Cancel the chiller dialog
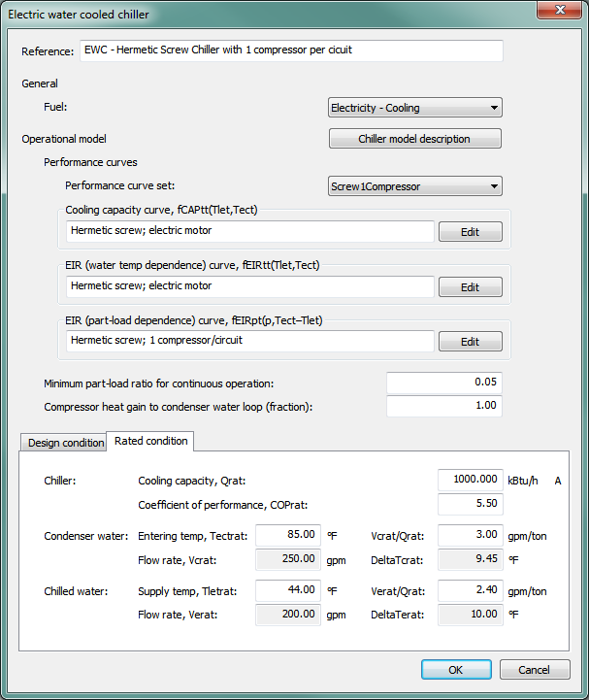Screen dimensions: 589x700 (x=535, y=670)
